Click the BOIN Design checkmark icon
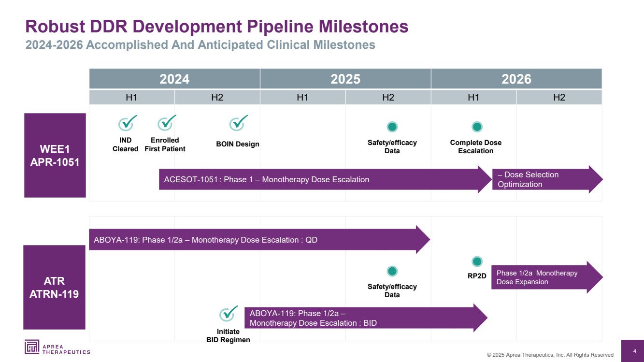 (x=238, y=124)
